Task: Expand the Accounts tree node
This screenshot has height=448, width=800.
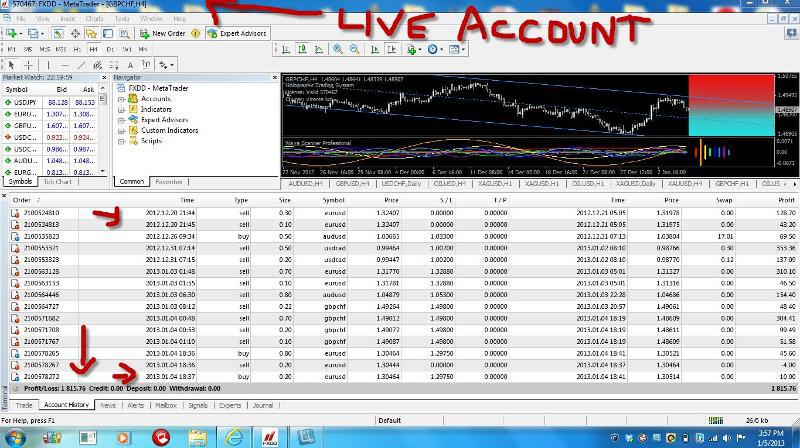Action: coord(121,100)
